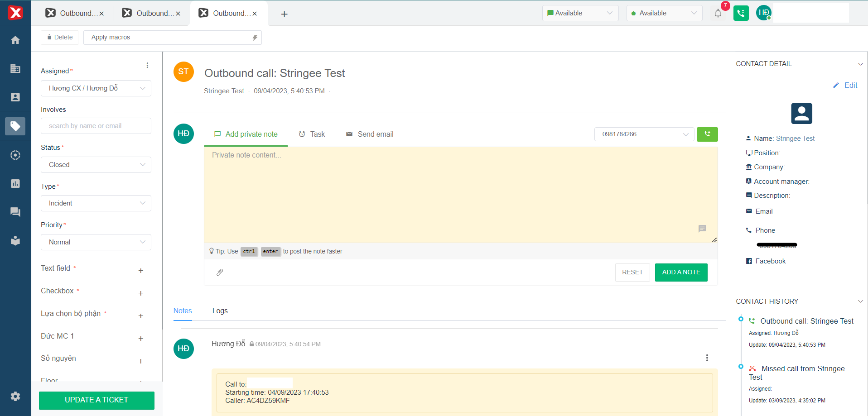Select the Send email tab
Image resolution: width=868 pixels, height=416 pixels.
click(x=370, y=134)
